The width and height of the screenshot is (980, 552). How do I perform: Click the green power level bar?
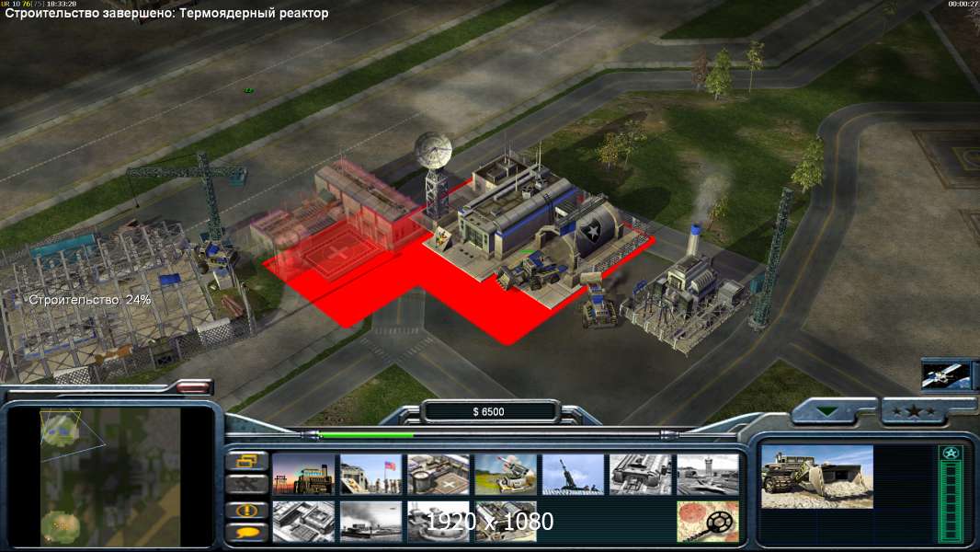point(366,434)
